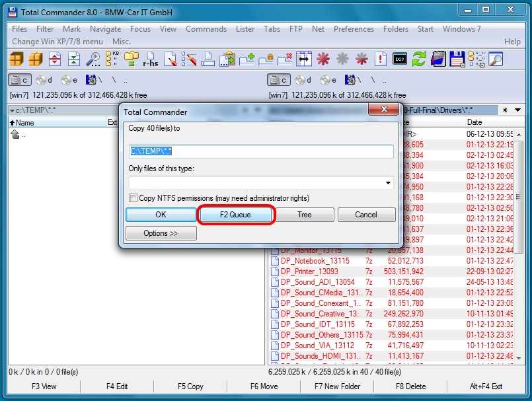The image size is (532, 401).
Task: Click the page with red exclamation mark icon
Action: coord(381,59)
